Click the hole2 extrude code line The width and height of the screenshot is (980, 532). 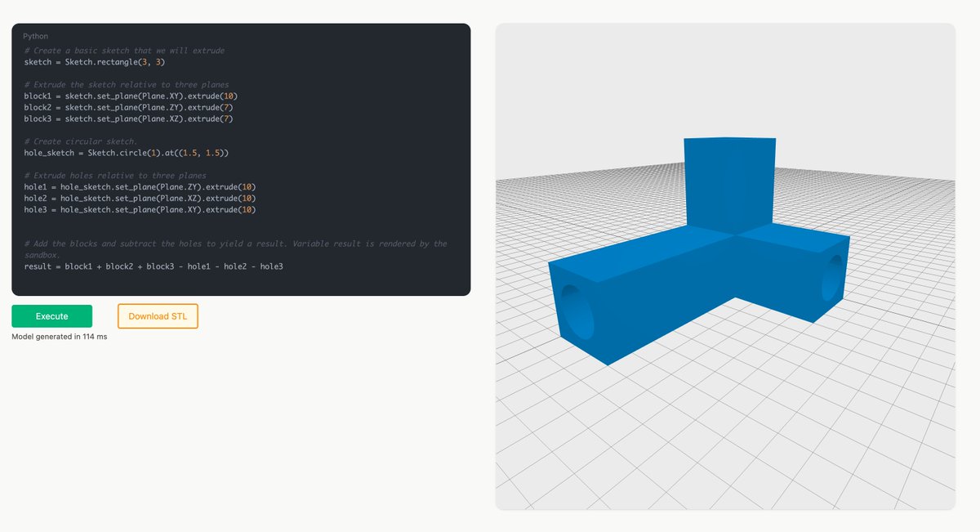tap(140, 199)
